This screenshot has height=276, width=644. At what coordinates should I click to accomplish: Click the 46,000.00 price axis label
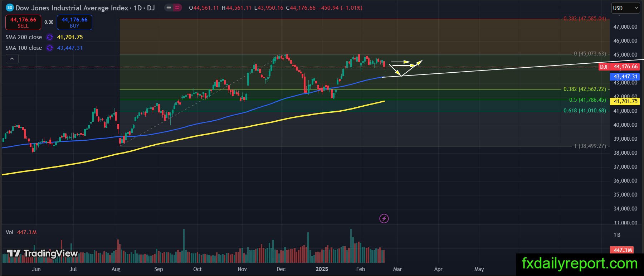pos(625,41)
